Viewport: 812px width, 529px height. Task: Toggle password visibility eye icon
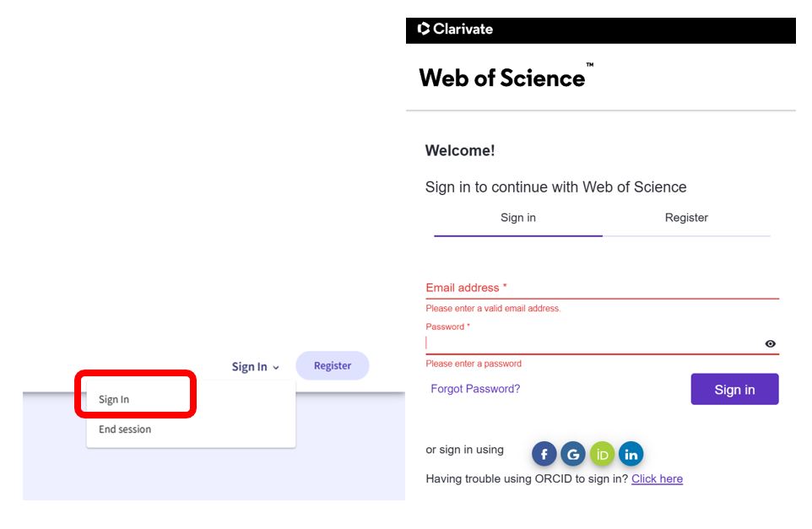tap(770, 343)
